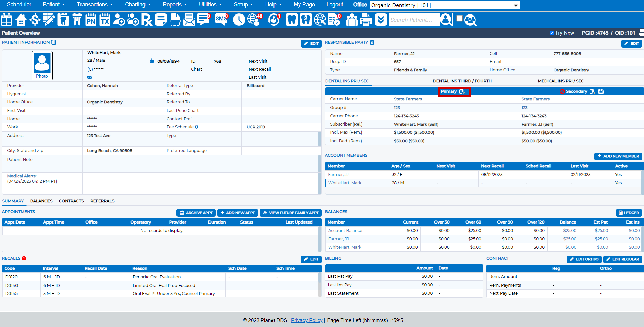The height and width of the screenshot is (327, 644).
Task: Click the save icon next to Secondary
Action: click(x=601, y=91)
